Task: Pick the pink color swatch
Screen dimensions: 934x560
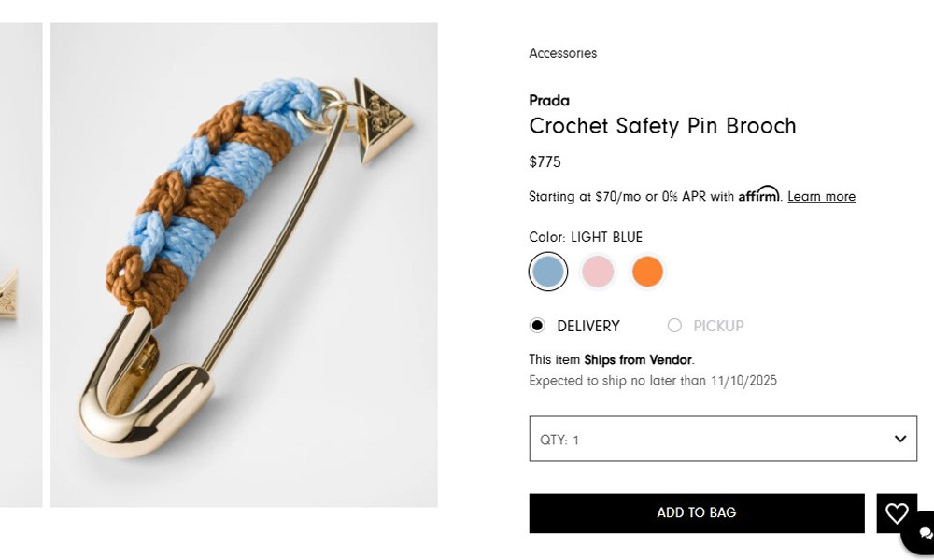Action: pyautogui.click(x=598, y=272)
